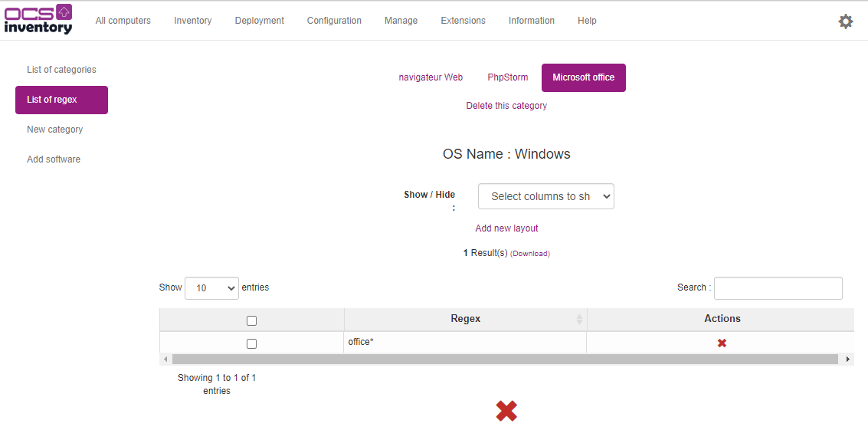Download the results via Download link
This screenshot has width=868, height=427.
530,254
